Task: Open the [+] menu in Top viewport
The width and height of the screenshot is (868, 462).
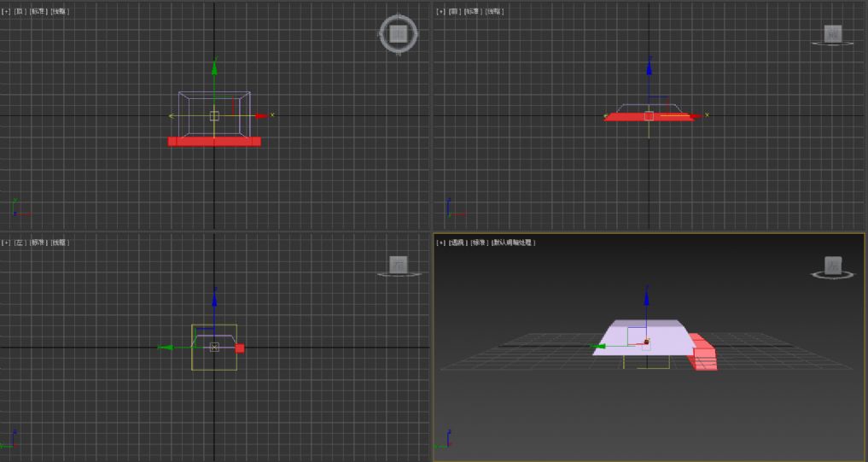Action: click(6, 11)
